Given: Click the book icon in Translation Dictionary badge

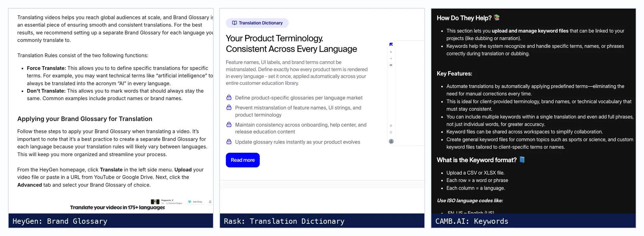Looking at the screenshot, I should (x=234, y=23).
